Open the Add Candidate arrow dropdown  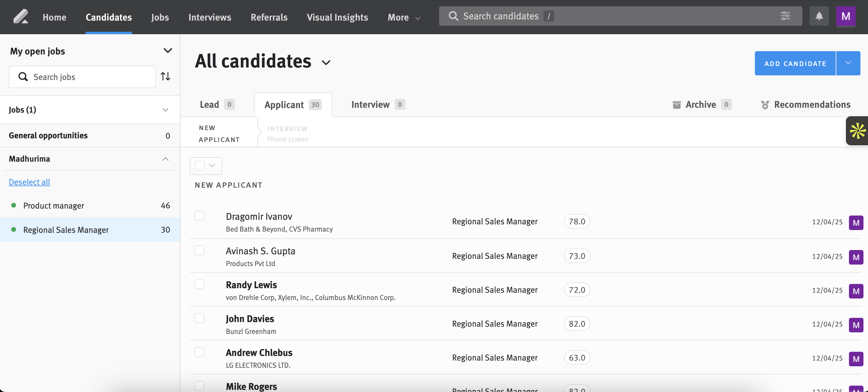(x=848, y=63)
